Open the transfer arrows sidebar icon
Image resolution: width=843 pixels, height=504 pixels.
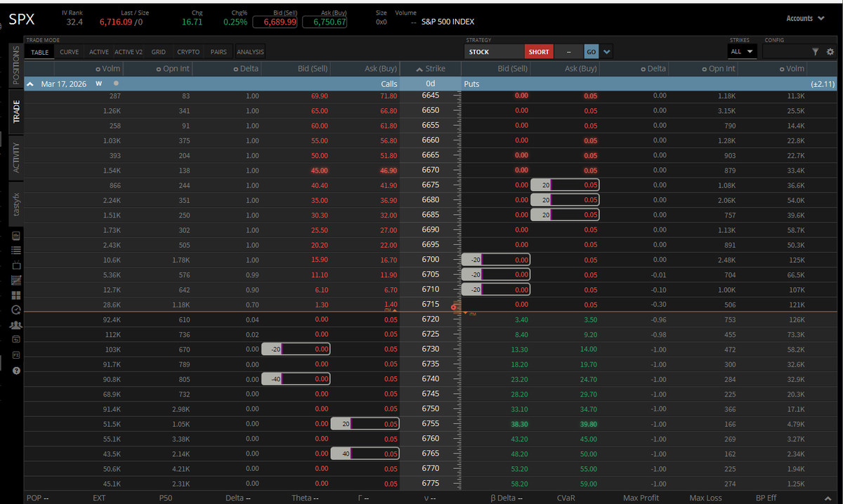[x=16, y=340]
